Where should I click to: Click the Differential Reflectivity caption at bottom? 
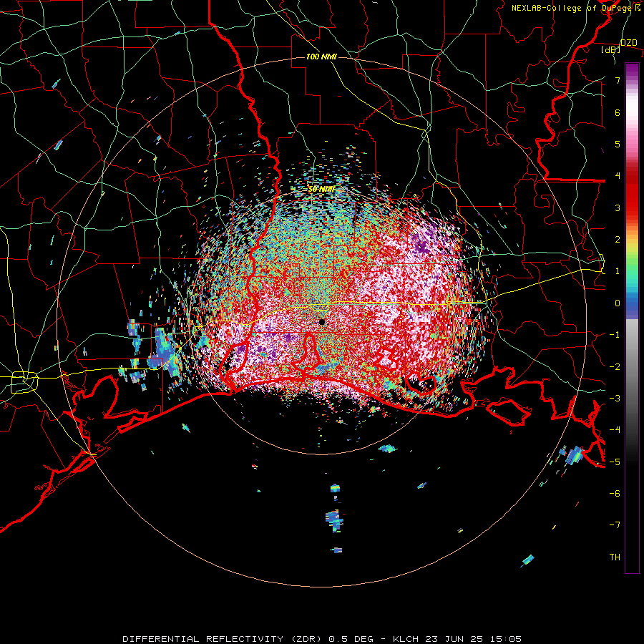(322, 639)
